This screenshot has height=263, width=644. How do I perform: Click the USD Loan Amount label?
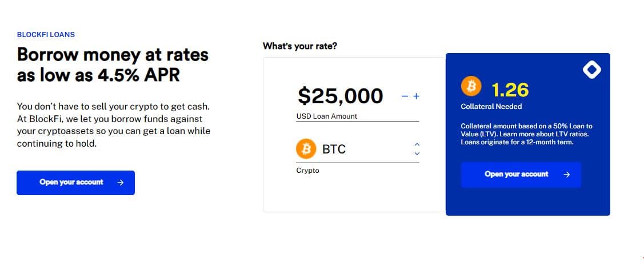pos(327,116)
